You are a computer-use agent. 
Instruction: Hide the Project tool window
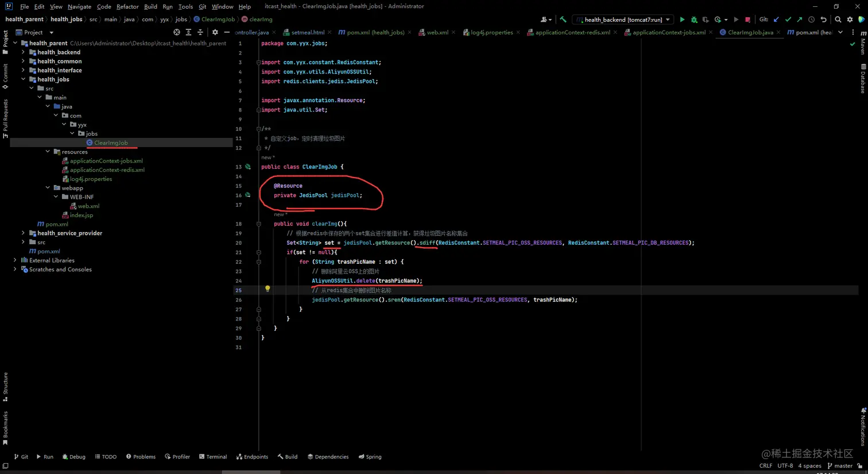227,32
